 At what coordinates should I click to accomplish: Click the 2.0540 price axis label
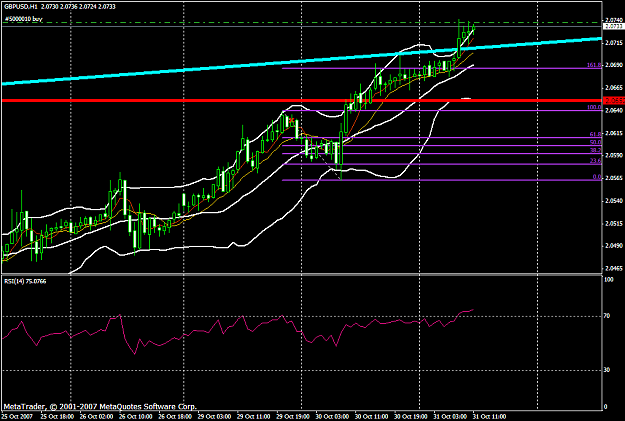[x=614, y=201]
